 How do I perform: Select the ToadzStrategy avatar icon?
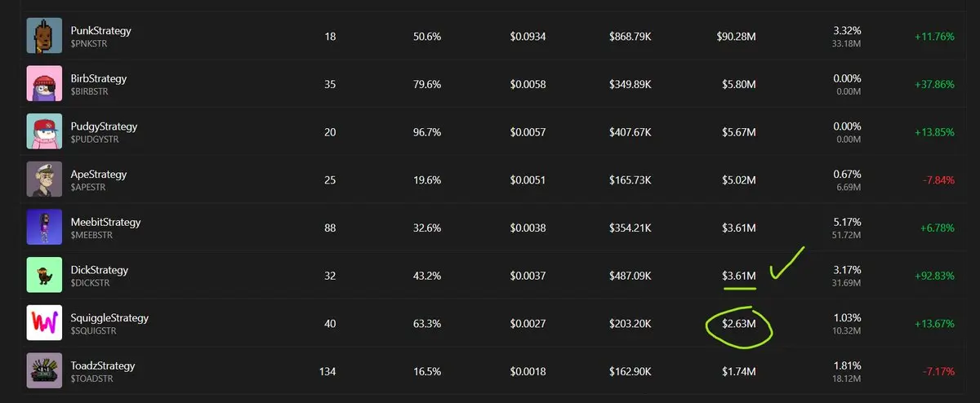(x=44, y=370)
